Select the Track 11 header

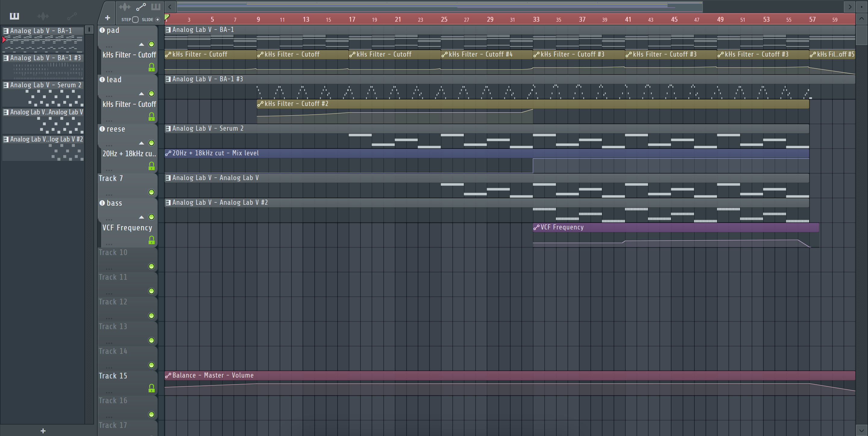pos(127,285)
